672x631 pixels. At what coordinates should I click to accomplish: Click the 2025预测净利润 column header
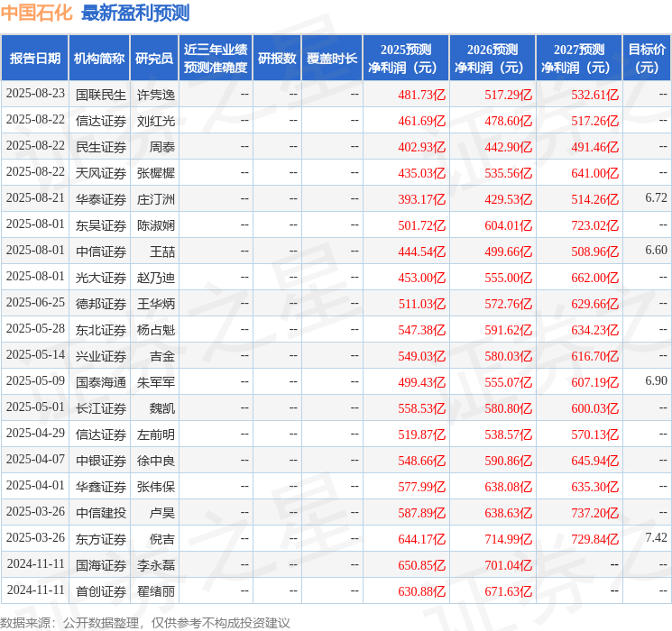406,59
